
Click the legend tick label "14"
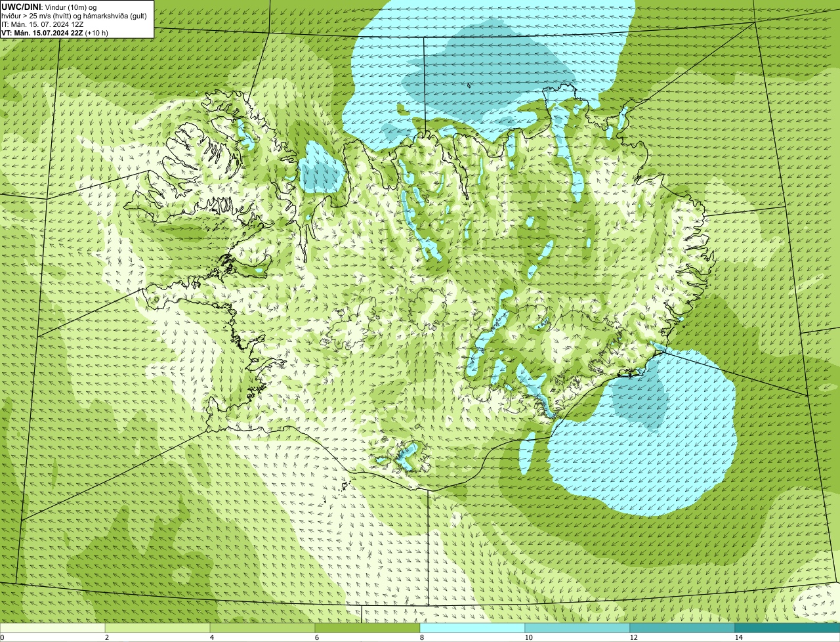tap(738, 637)
